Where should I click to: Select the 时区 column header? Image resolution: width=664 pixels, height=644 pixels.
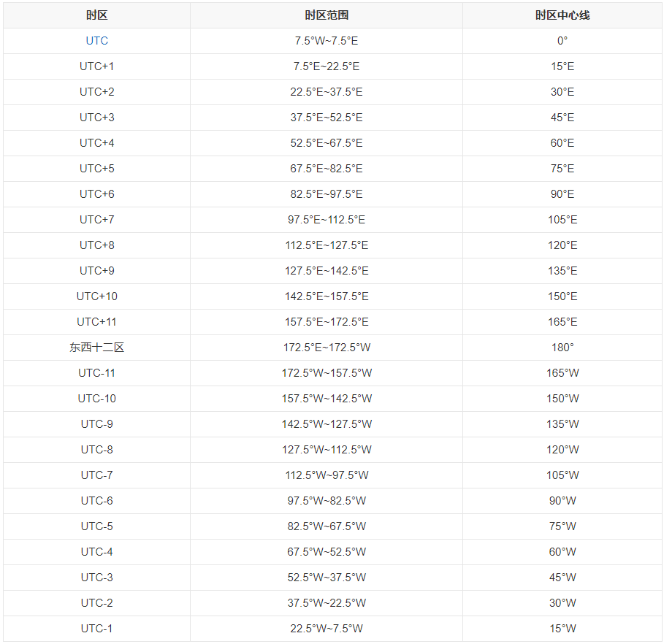[97, 15]
